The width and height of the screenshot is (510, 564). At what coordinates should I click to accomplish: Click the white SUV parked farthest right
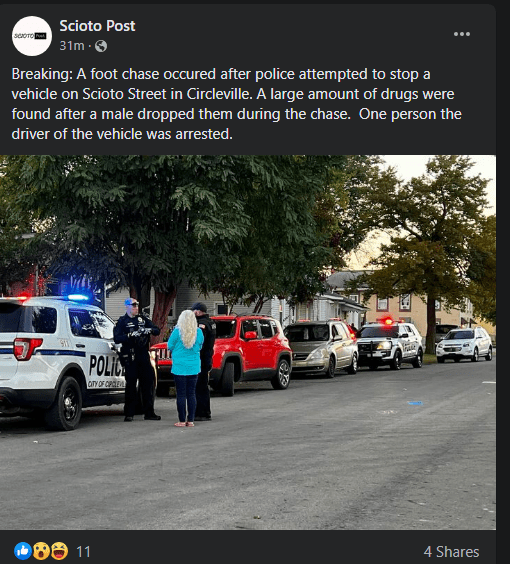464,344
